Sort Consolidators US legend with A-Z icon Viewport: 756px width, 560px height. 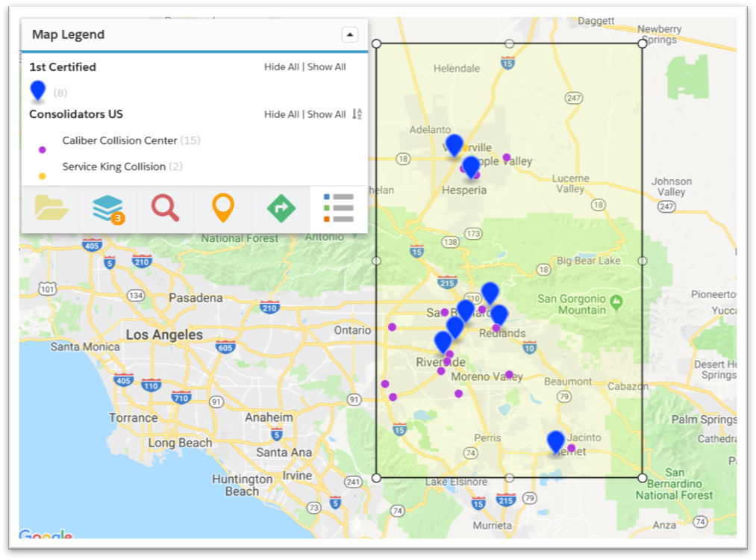(x=357, y=113)
